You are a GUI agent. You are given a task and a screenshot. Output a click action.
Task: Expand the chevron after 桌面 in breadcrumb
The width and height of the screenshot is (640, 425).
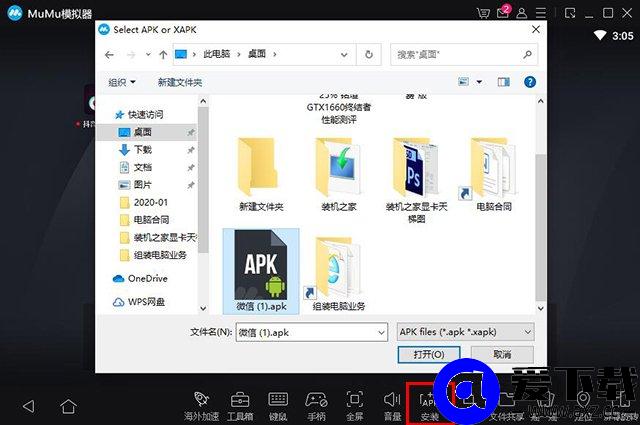(275, 54)
